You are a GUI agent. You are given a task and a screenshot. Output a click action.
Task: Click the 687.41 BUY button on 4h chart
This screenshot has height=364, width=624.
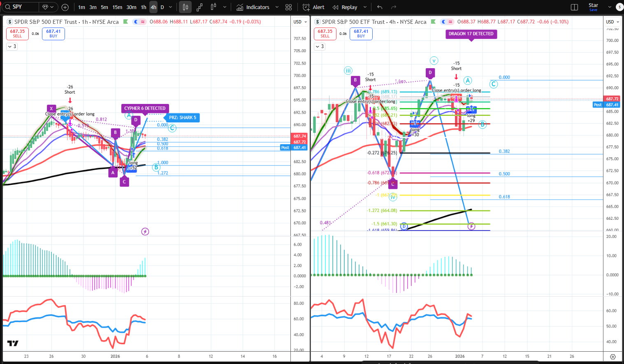[361, 33]
